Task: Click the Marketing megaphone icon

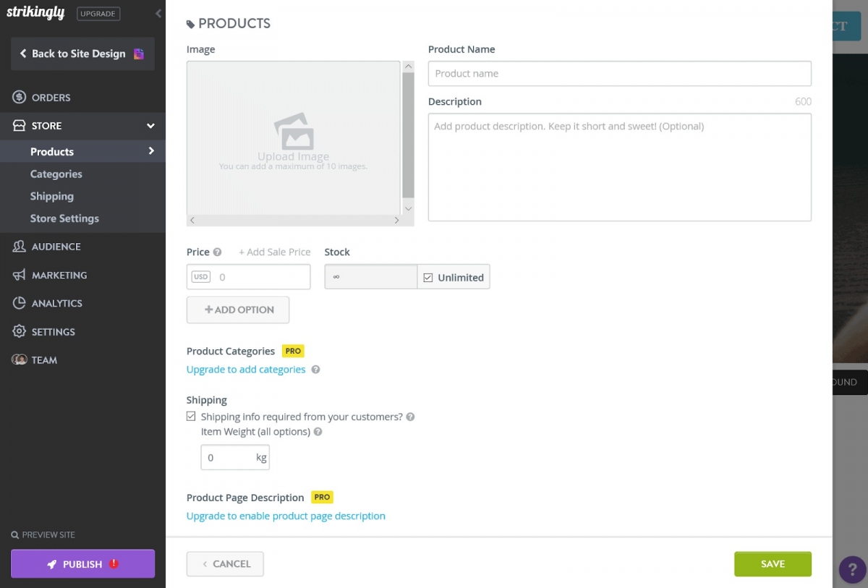Action: (x=19, y=276)
